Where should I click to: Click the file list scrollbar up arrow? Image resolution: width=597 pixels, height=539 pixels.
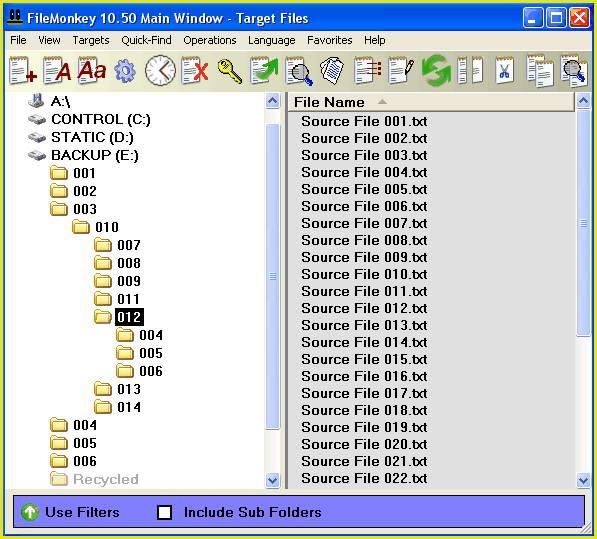coord(583,101)
